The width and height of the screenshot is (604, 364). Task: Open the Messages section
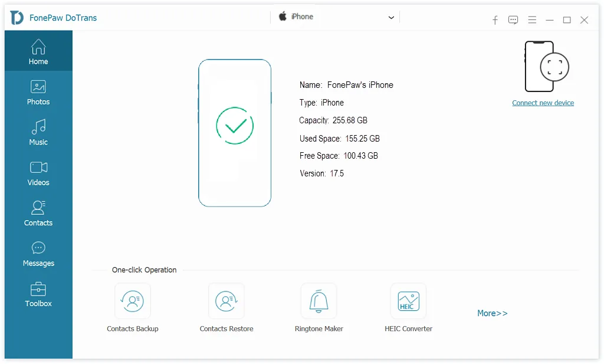(38, 253)
